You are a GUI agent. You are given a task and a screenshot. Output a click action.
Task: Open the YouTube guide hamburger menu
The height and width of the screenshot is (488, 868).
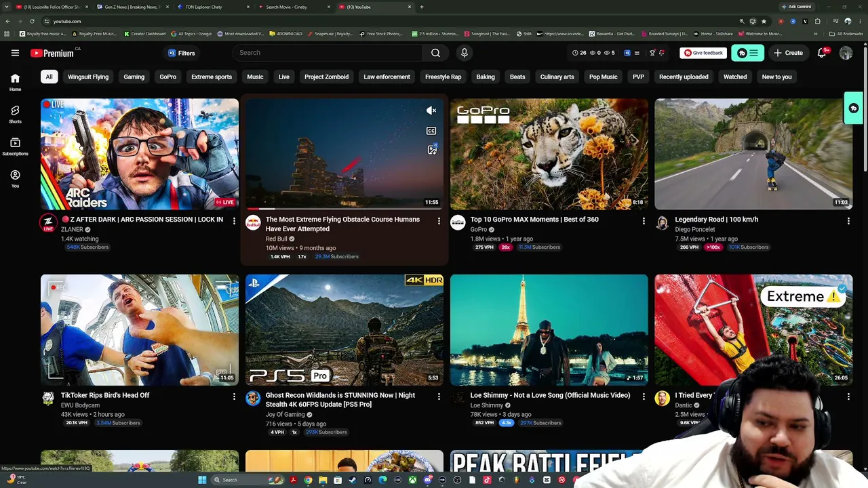coord(15,53)
